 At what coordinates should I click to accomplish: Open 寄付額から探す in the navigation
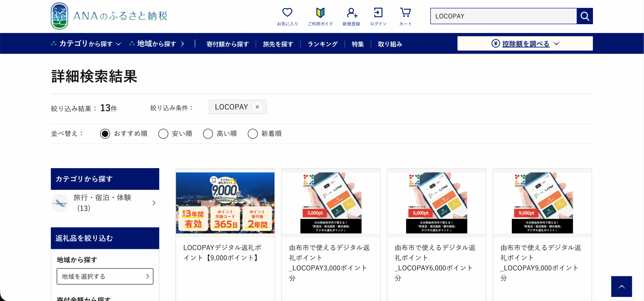(228, 44)
